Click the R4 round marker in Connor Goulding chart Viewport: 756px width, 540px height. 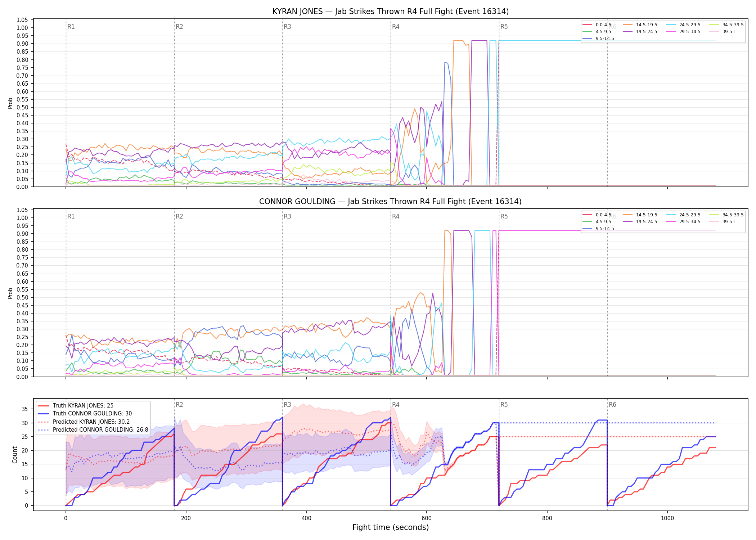click(x=396, y=216)
